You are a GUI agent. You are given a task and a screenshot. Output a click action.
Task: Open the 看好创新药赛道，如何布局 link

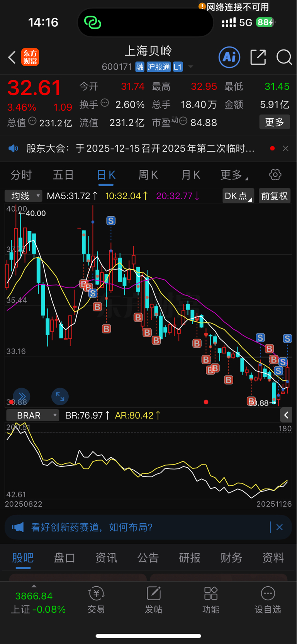[x=92, y=527]
